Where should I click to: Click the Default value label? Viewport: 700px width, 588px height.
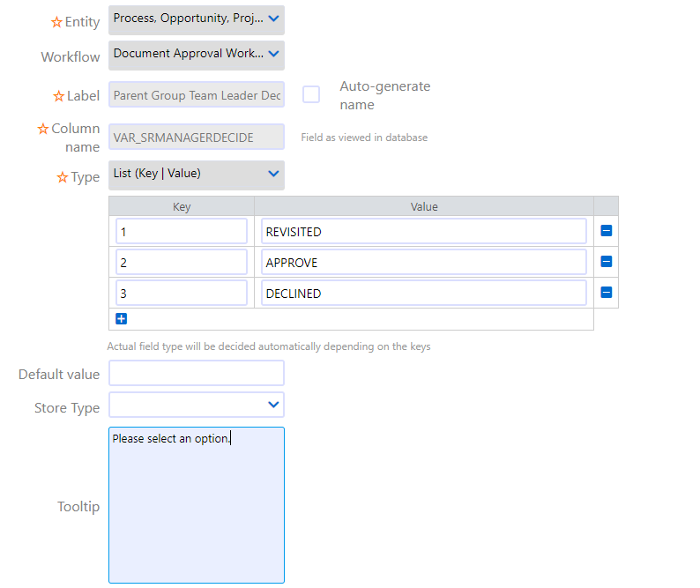point(59,374)
